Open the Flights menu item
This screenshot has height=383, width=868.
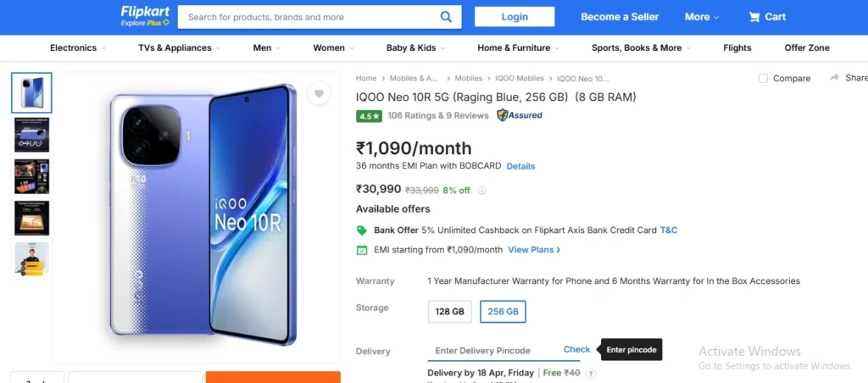point(737,48)
